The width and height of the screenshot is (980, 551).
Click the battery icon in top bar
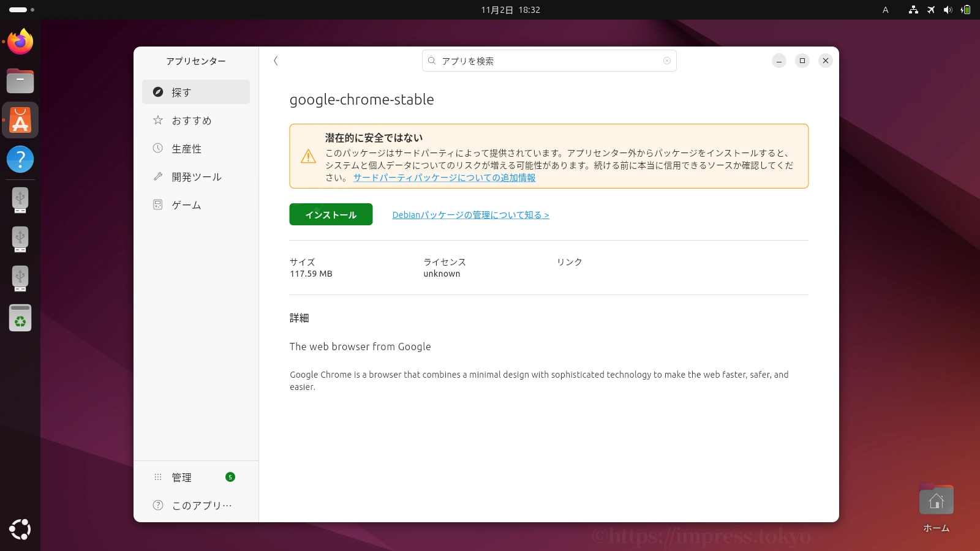tap(966, 10)
